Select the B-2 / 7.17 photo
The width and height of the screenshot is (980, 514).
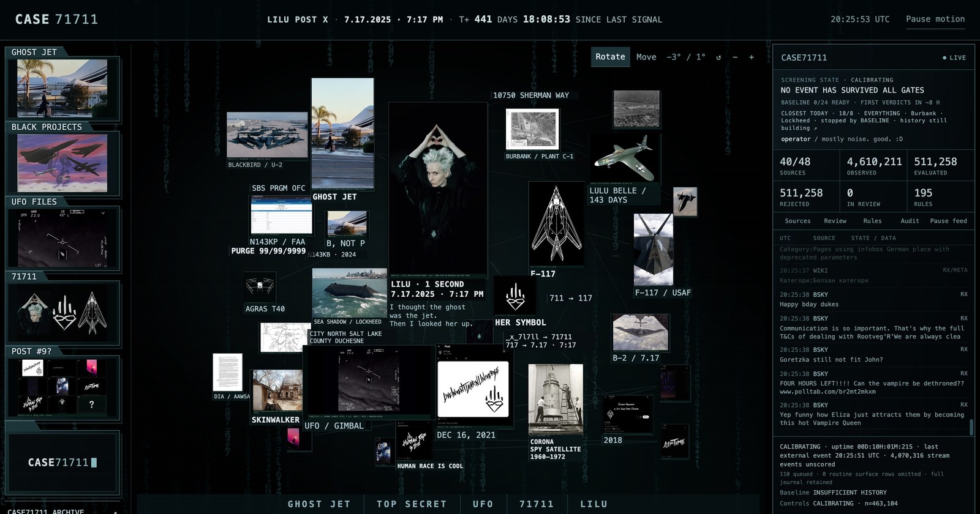(641, 332)
